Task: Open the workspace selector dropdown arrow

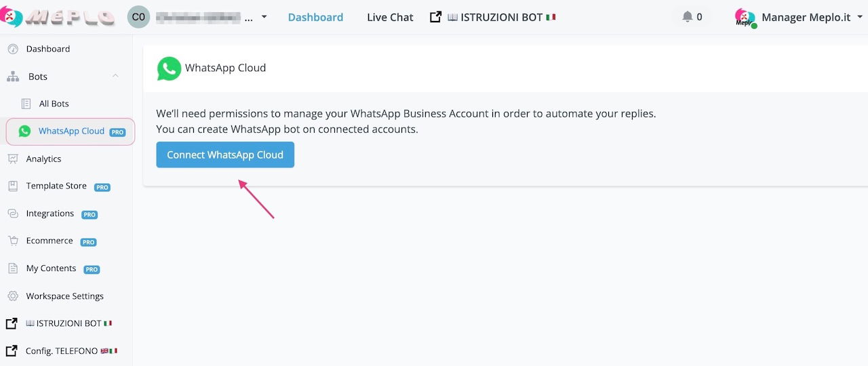Action: pyautogui.click(x=264, y=17)
